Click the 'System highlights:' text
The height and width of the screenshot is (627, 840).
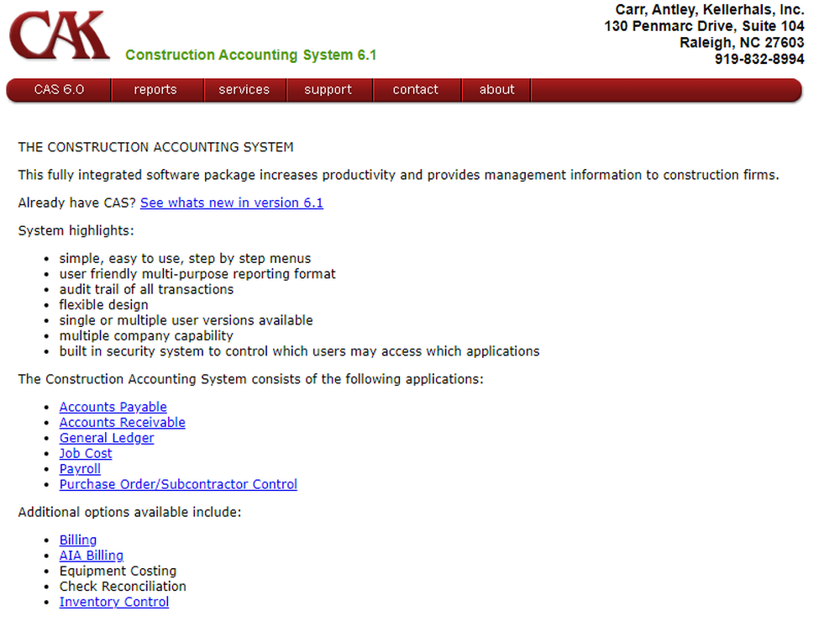pyautogui.click(x=76, y=230)
